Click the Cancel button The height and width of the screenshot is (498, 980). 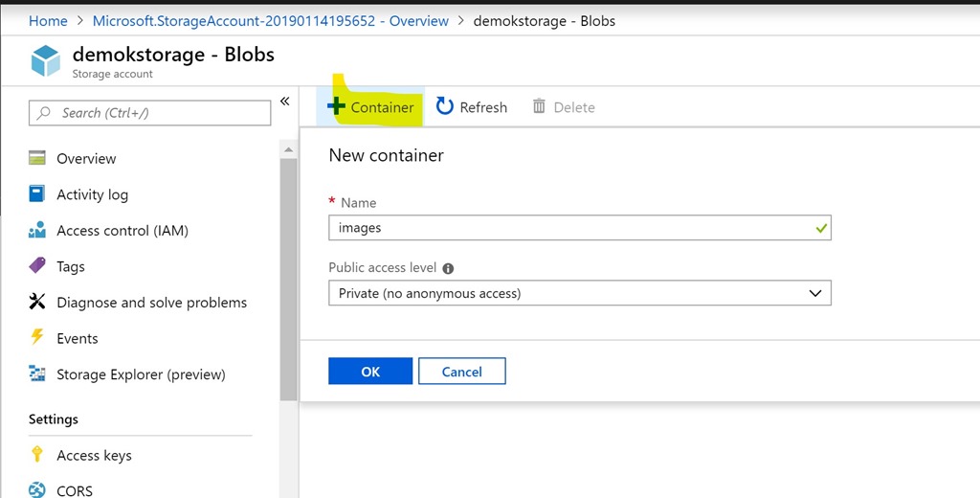coord(462,371)
